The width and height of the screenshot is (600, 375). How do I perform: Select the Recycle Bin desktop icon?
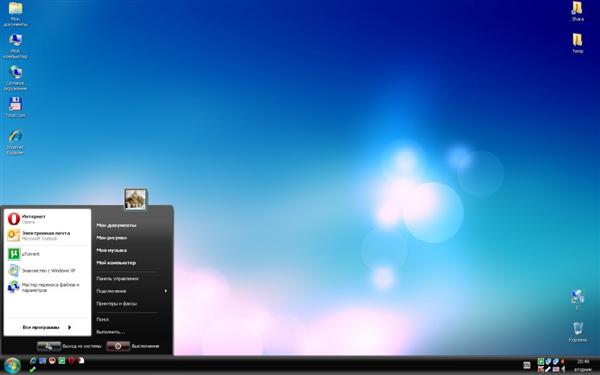(577, 332)
